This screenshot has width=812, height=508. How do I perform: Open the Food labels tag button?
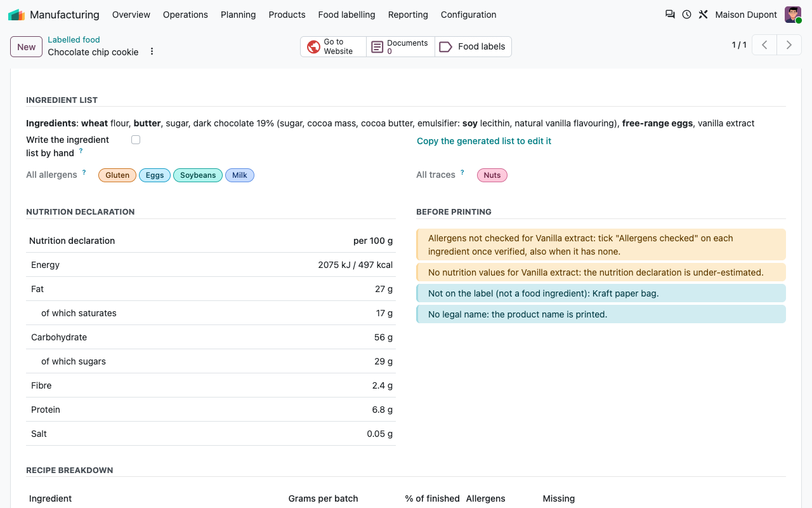click(x=473, y=46)
